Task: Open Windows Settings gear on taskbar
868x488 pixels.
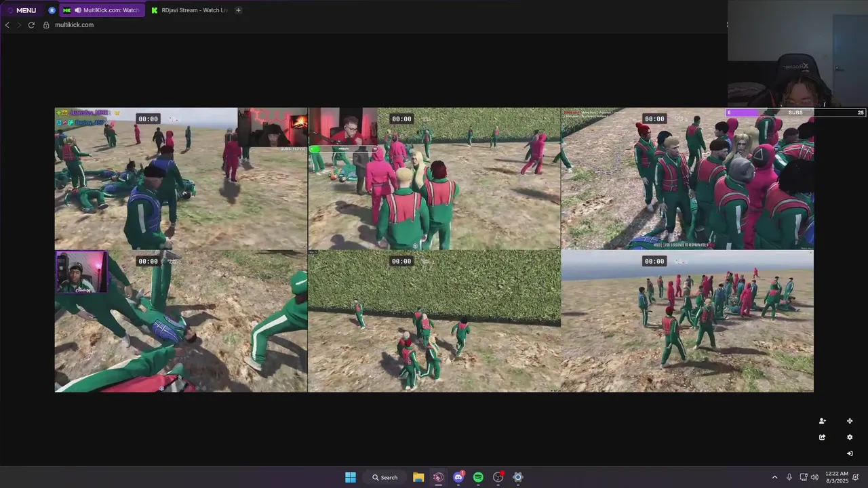Action: click(x=518, y=477)
